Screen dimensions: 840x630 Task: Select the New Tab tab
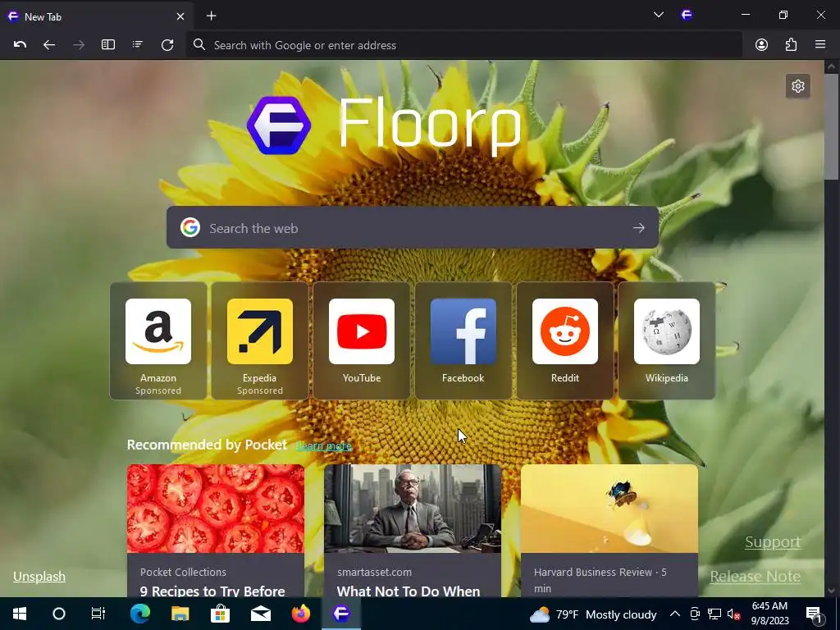(97, 16)
